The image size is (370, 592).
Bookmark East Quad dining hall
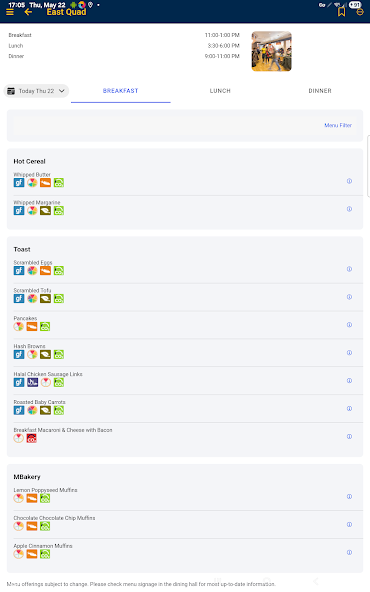(x=342, y=12)
